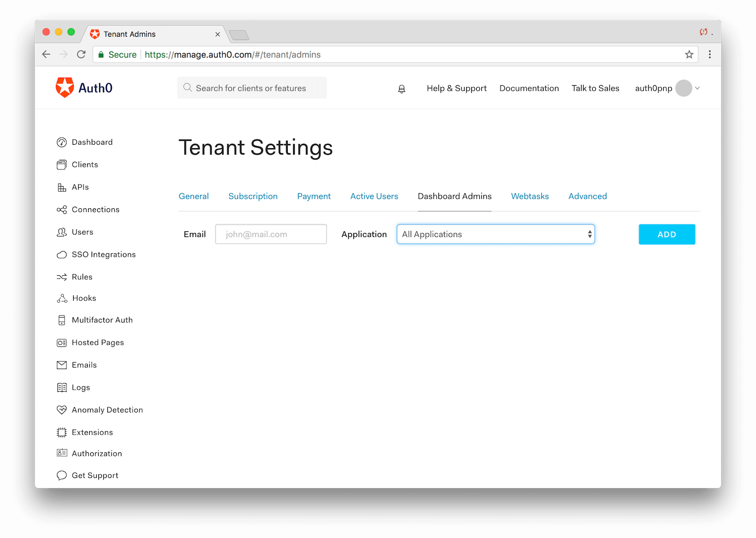The height and width of the screenshot is (538, 756).
Task: Open the All Applications dropdown
Action: point(496,234)
